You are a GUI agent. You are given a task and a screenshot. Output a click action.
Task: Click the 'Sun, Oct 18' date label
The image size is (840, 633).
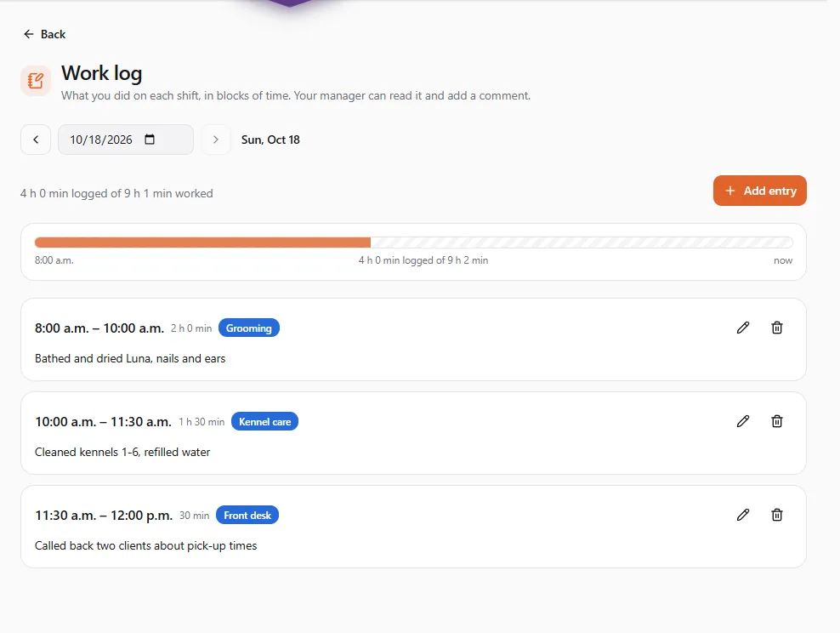[270, 140]
